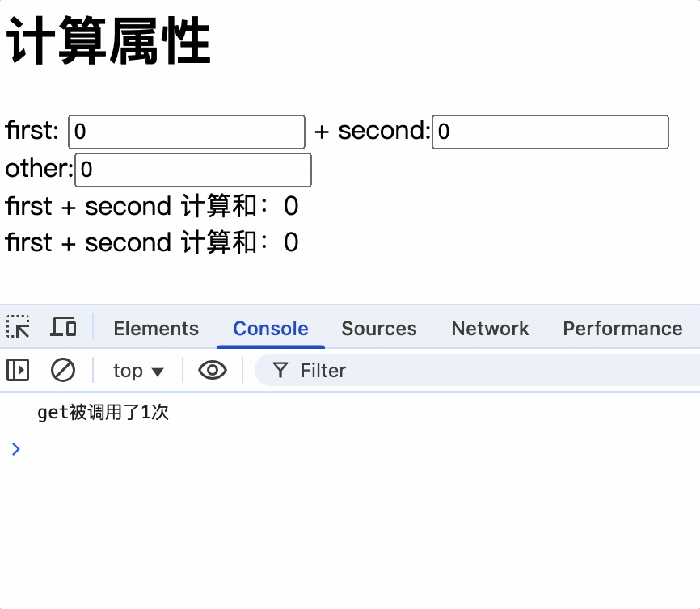Open the Performance tab
Screen dimensions: 700x609
click(622, 329)
